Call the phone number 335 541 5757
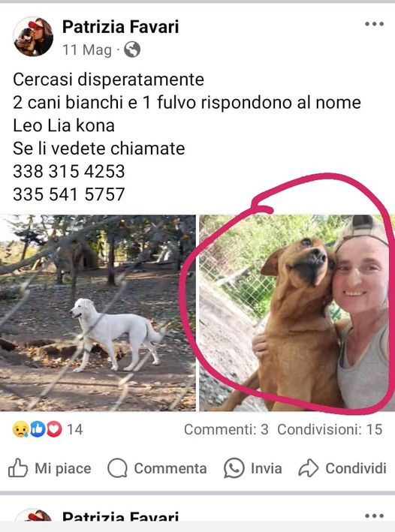 pyautogui.click(x=69, y=194)
